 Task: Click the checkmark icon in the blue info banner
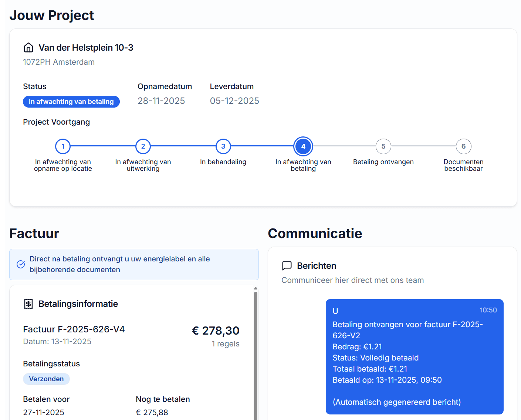click(x=21, y=264)
